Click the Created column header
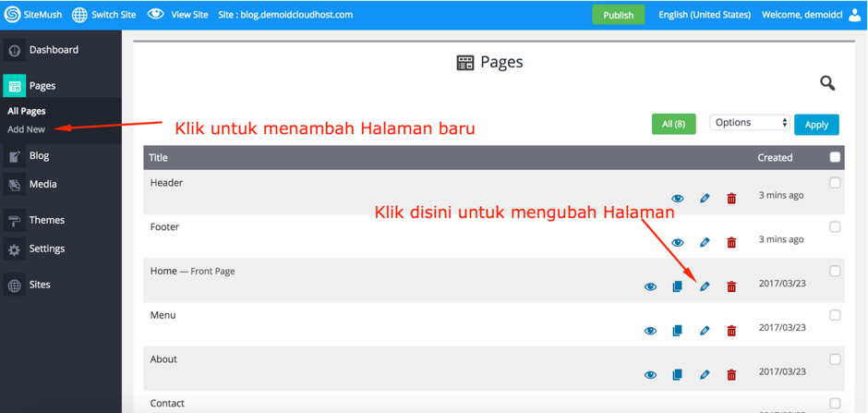 pyautogui.click(x=775, y=158)
